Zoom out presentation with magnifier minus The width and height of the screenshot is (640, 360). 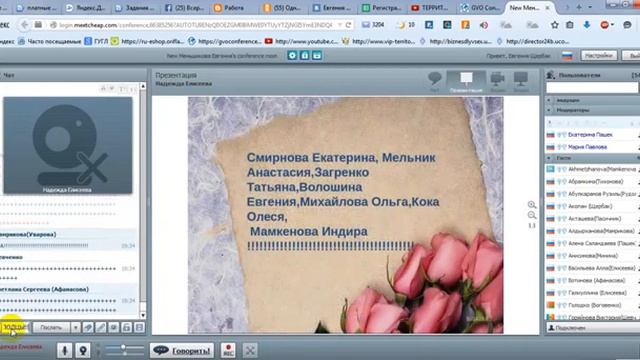point(531,215)
